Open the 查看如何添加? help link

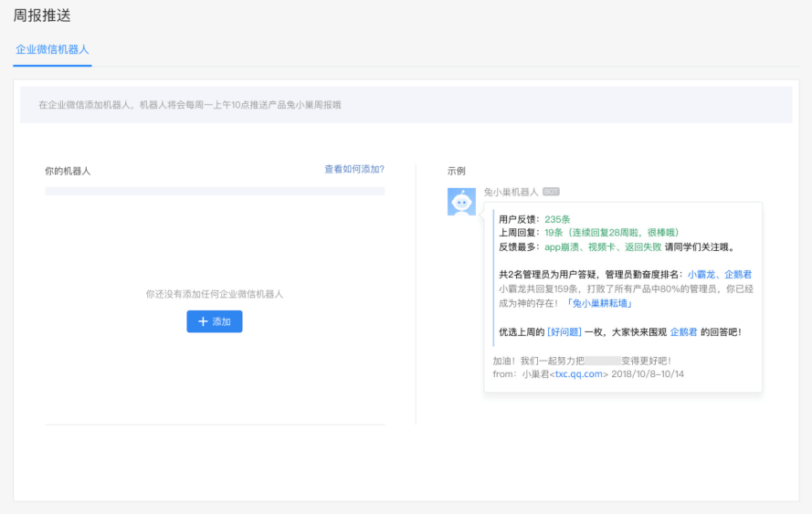pos(354,169)
